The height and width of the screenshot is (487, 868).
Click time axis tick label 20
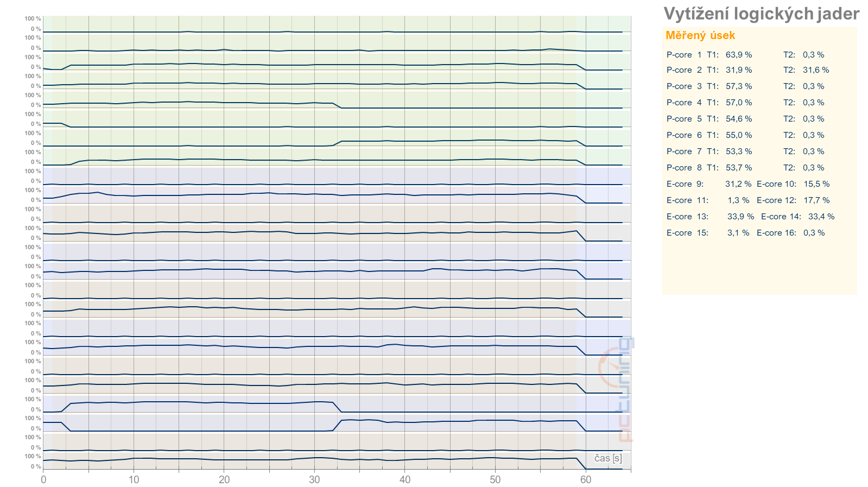tap(224, 479)
